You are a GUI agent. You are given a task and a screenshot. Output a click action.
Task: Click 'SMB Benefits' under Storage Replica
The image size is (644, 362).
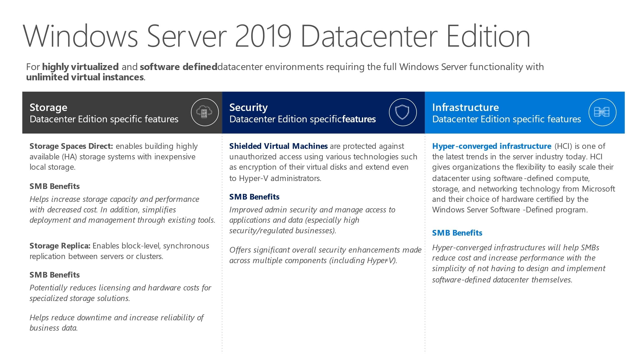55,275
